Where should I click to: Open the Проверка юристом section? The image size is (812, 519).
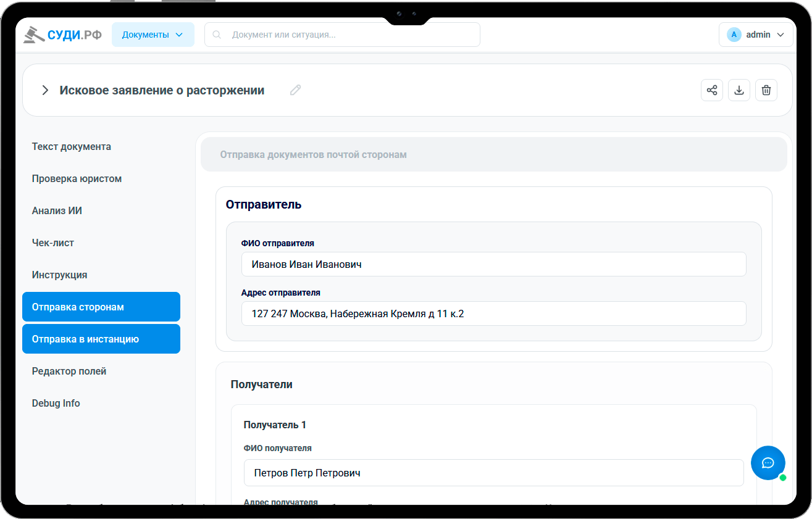(77, 178)
